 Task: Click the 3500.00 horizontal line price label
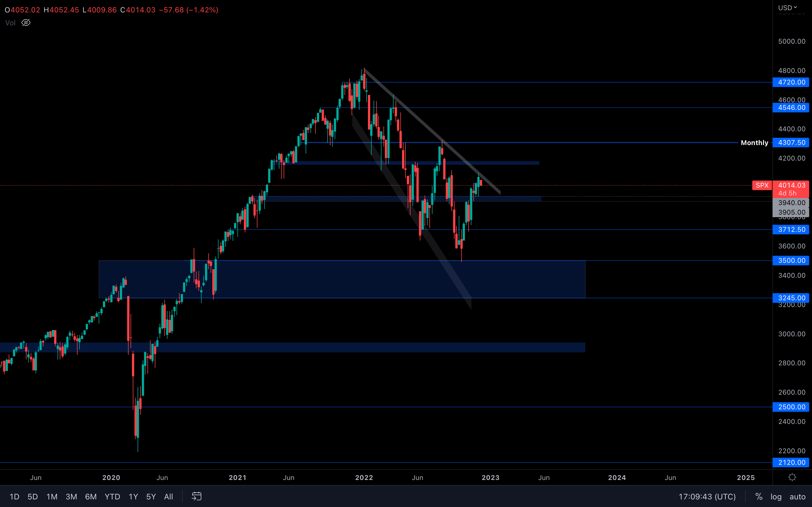pos(791,261)
